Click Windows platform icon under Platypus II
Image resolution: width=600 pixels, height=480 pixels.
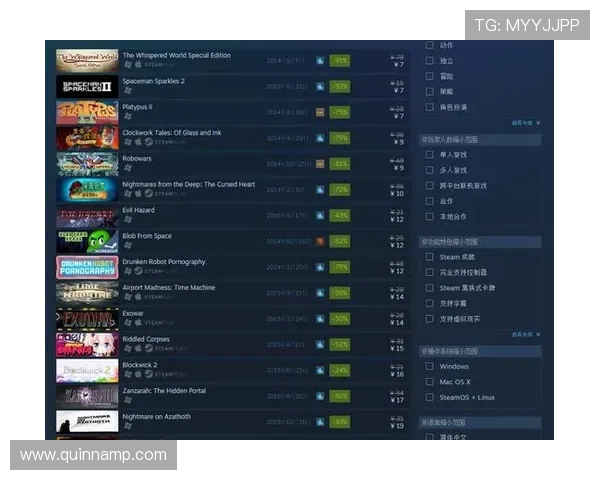coord(128,116)
